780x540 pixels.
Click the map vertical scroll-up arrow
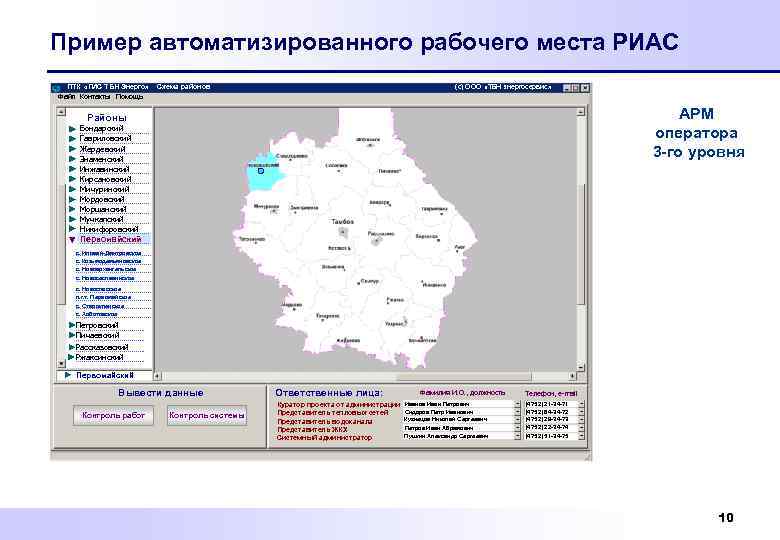[581, 112]
